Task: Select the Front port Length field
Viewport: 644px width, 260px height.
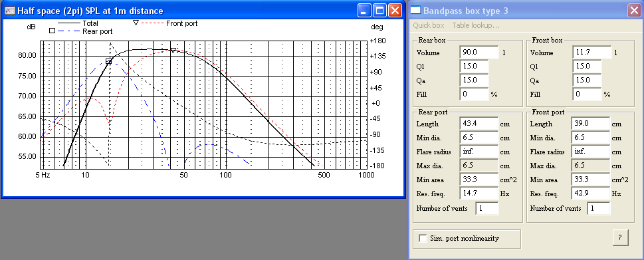Action: click(x=591, y=124)
